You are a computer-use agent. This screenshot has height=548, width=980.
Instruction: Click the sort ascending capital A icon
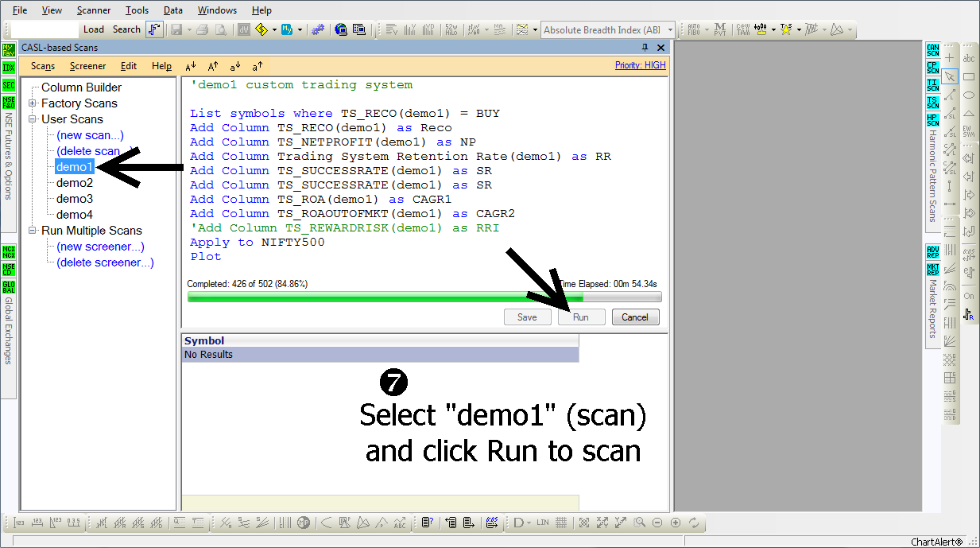click(191, 67)
